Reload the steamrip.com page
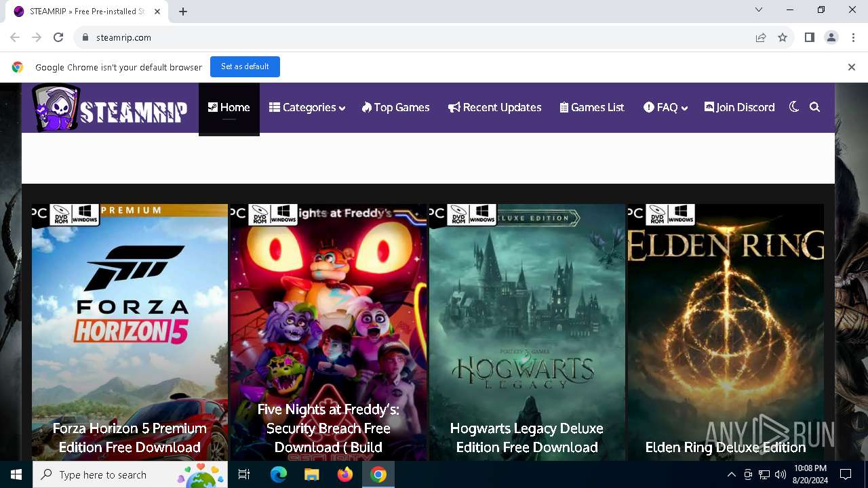Image resolution: width=868 pixels, height=488 pixels. click(58, 37)
